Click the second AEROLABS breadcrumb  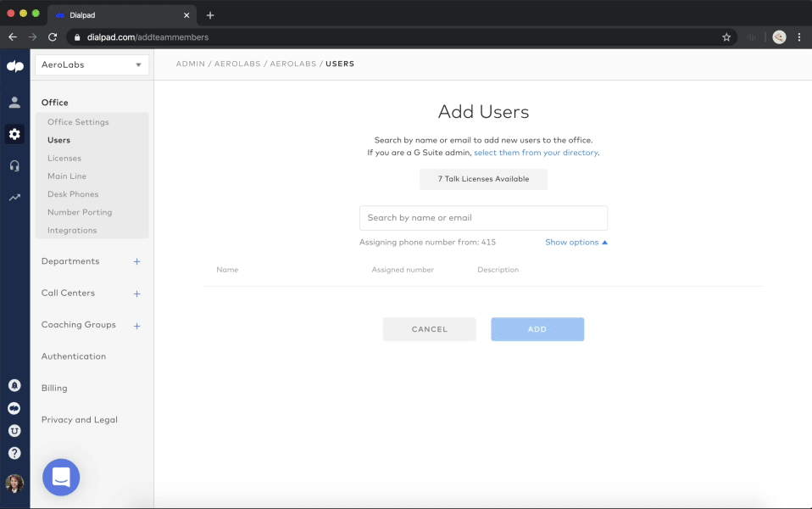[293, 64]
